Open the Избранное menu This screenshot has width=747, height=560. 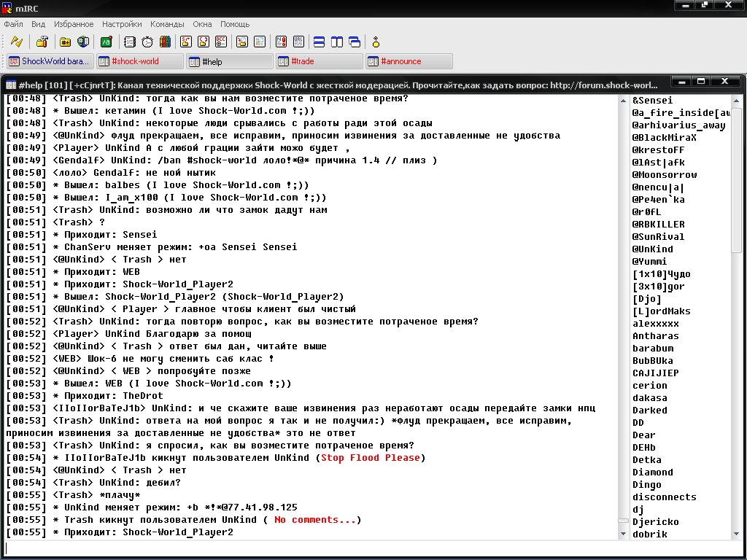[74, 24]
